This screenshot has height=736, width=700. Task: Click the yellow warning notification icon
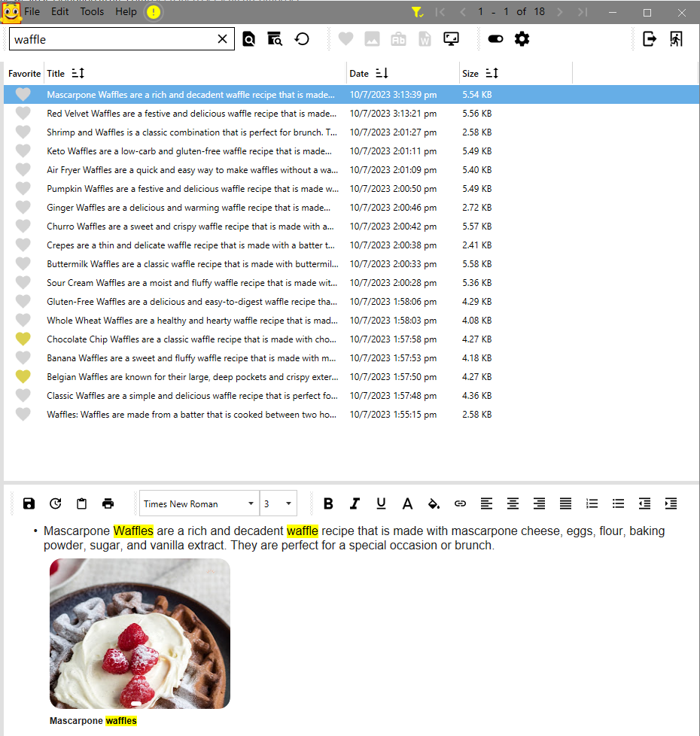pos(154,12)
